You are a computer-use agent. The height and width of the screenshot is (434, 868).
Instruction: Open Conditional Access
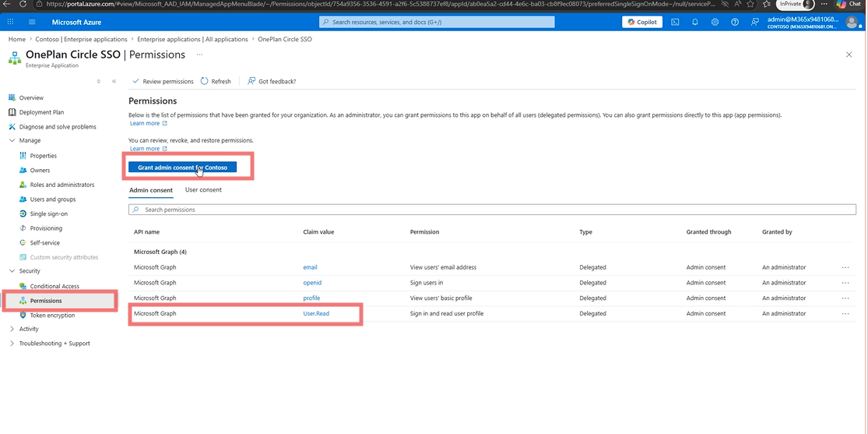coord(54,286)
